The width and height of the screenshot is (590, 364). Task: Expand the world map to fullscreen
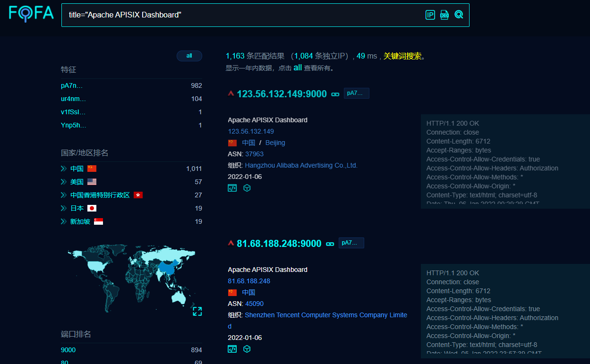[197, 311]
